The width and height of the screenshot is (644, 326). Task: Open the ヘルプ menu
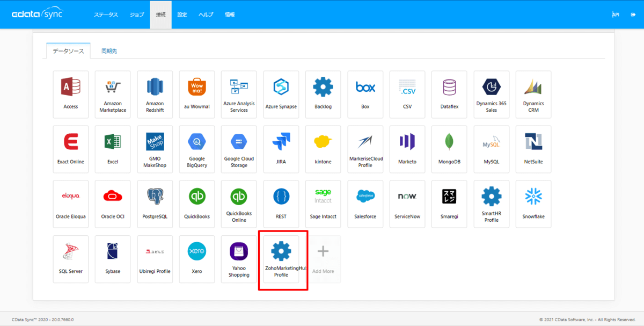click(206, 15)
